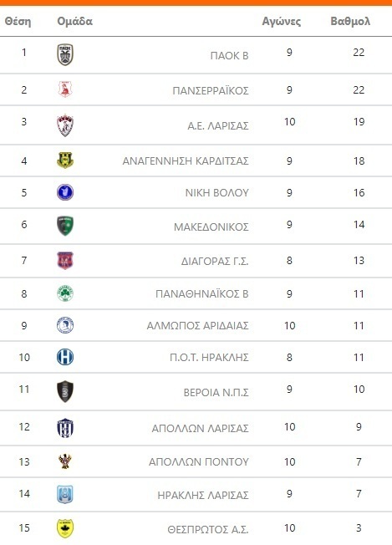Sort by the Βαθμολ column header
This screenshot has height=545, width=392.
coord(350,21)
